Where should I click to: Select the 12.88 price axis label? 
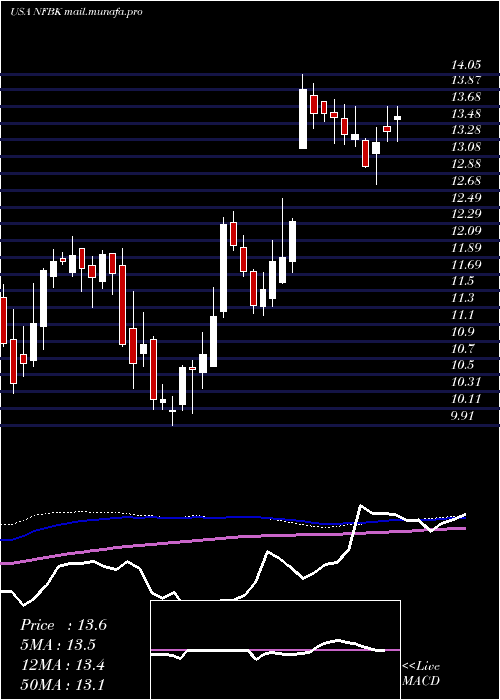(x=466, y=164)
